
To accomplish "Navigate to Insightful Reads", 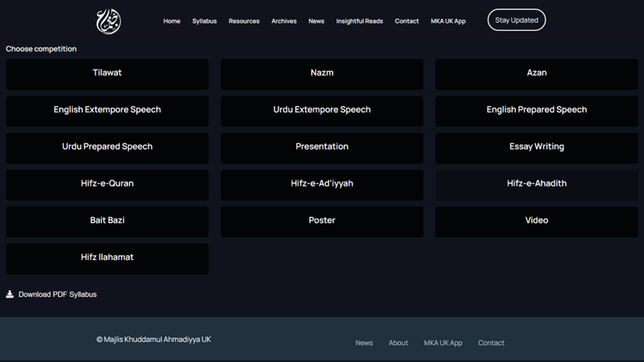I will 359,21.
